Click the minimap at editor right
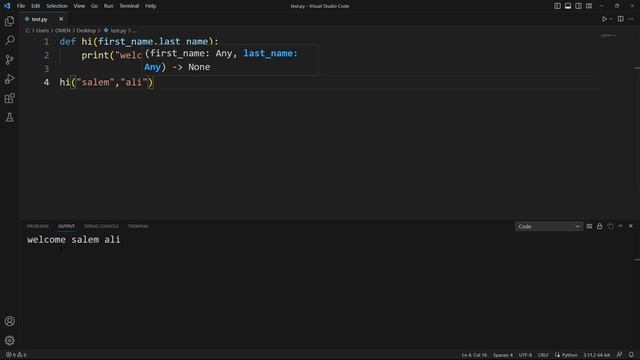This screenshot has width=640, height=360. tap(608, 36)
